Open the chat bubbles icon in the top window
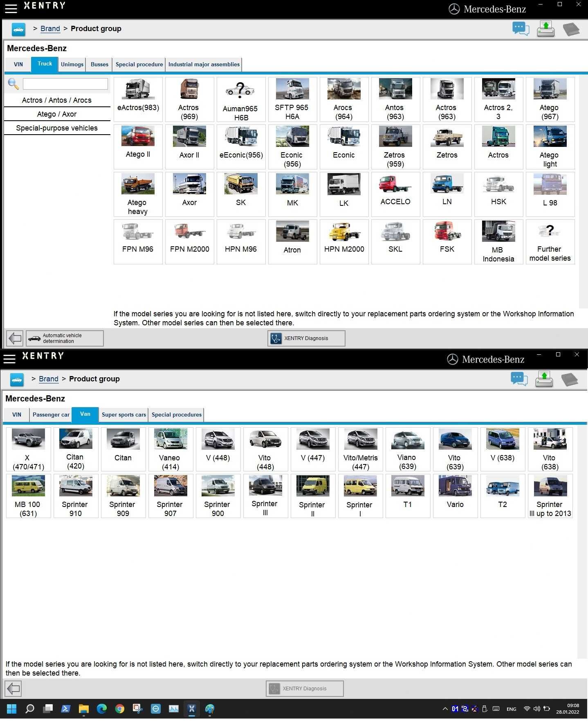This screenshot has width=588, height=721. tap(521, 29)
